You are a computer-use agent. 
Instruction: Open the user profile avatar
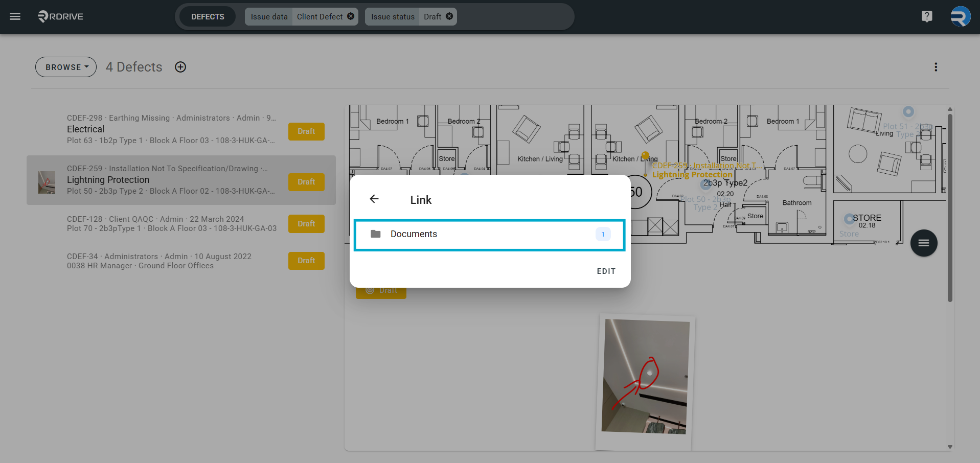pyautogui.click(x=960, y=16)
